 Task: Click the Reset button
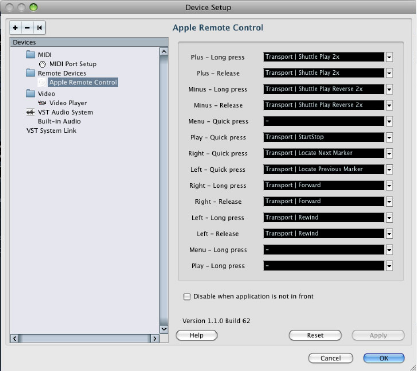coord(315,335)
